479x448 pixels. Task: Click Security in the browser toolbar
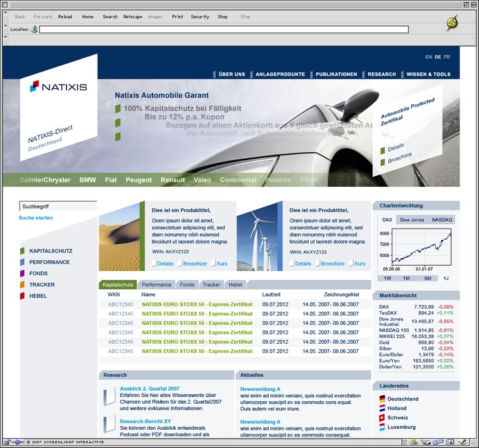200,17
